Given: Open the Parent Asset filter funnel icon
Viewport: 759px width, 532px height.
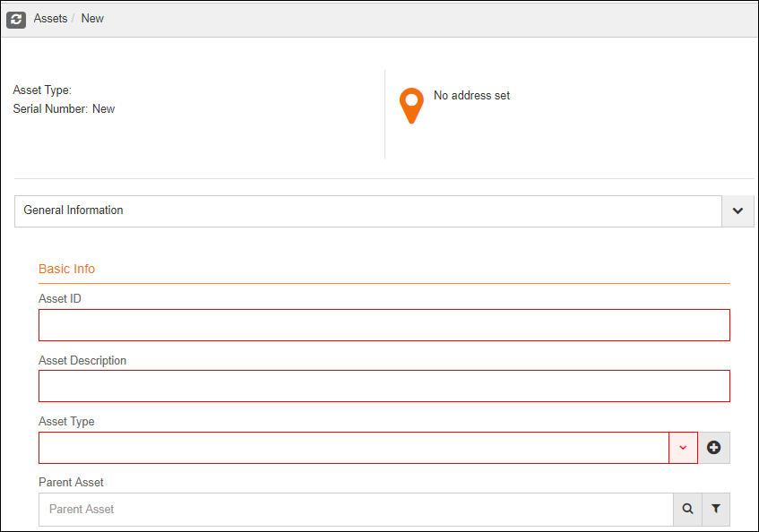Looking at the screenshot, I should click(716, 510).
